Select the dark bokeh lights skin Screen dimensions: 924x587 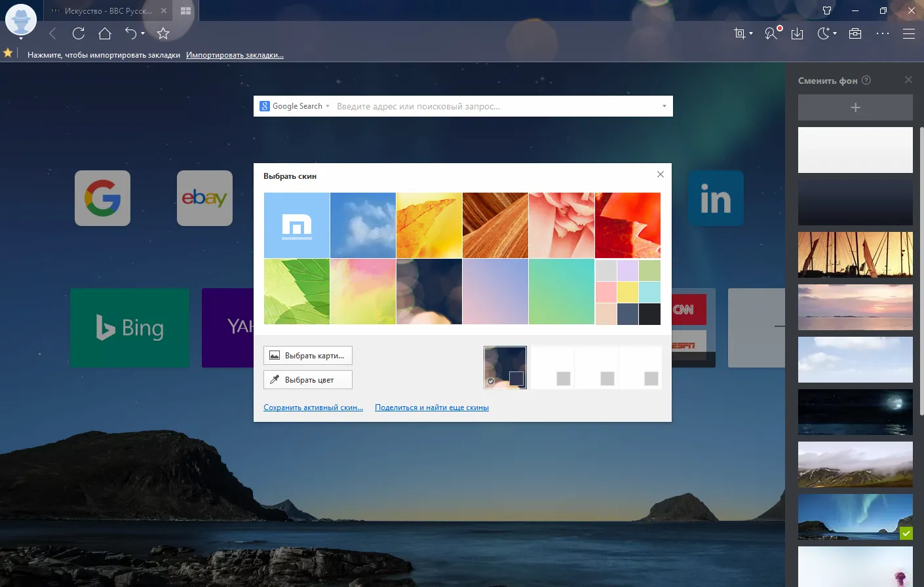(x=429, y=292)
